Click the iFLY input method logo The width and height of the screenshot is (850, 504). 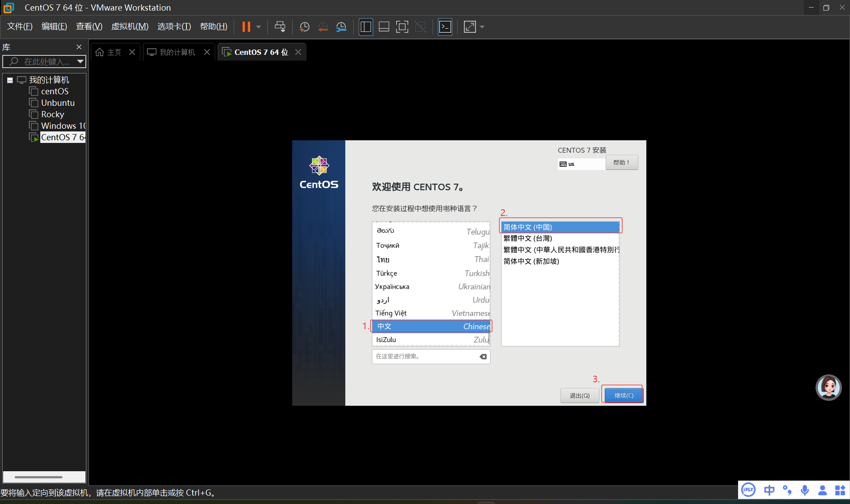coord(749,490)
